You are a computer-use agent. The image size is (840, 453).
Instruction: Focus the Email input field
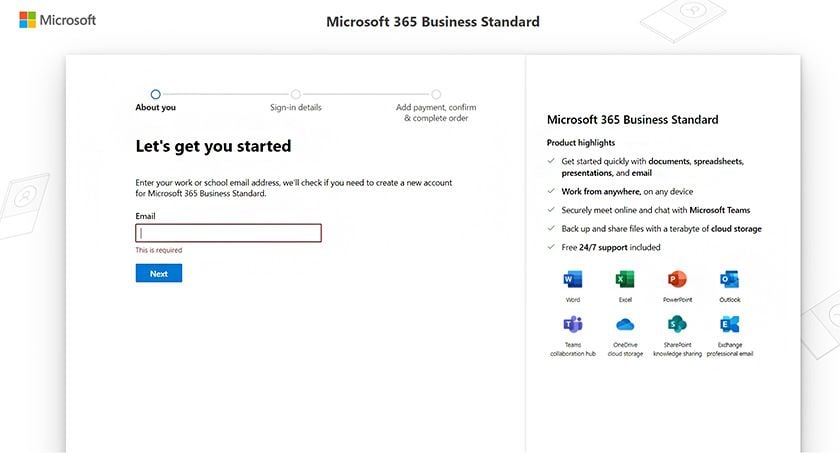coord(228,233)
